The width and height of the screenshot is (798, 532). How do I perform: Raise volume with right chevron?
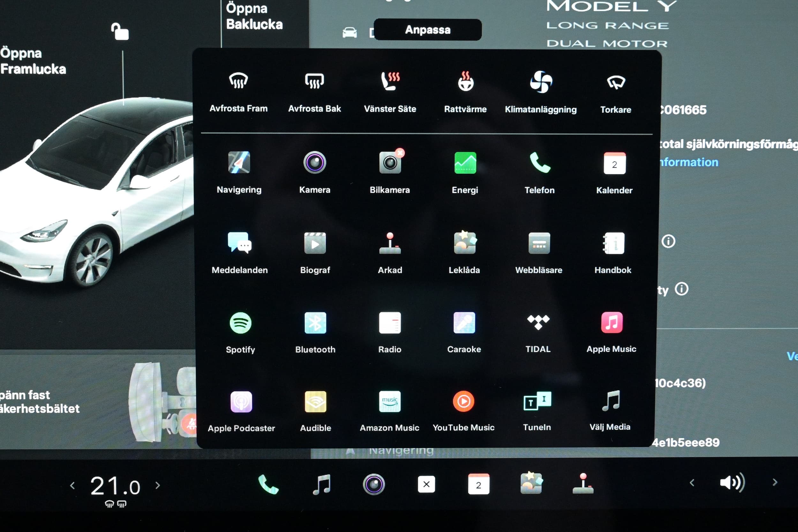click(775, 483)
